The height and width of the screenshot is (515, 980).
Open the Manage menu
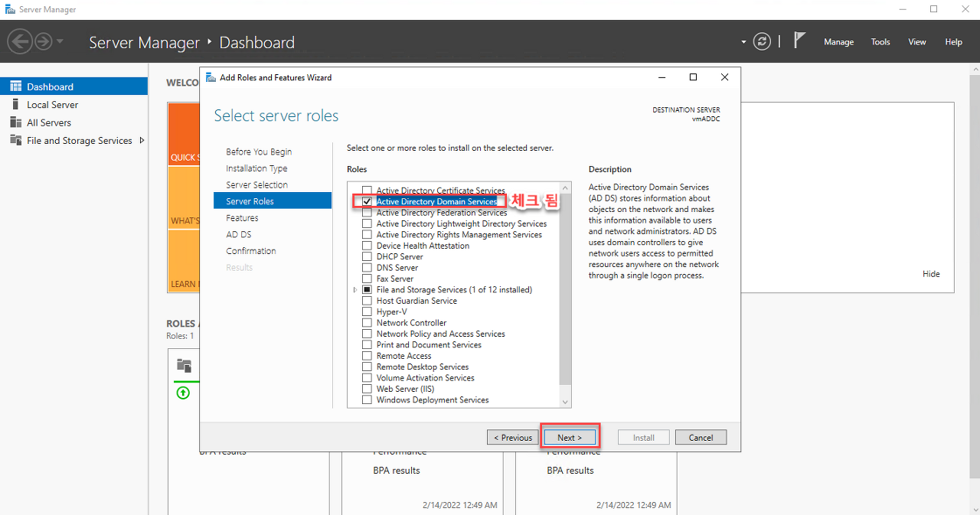tap(838, 42)
